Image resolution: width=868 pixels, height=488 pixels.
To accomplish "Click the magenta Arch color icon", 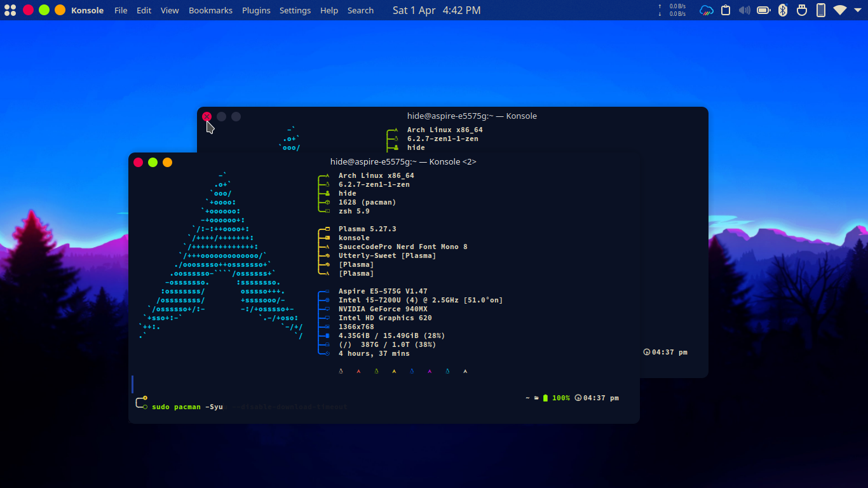I will coord(430,371).
